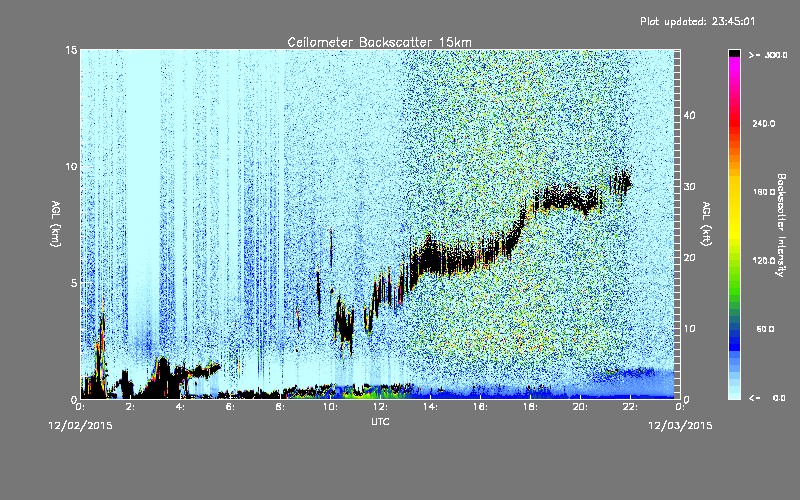The width and height of the screenshot is (800, 500).
Task: Select the "20:" hour tick on time axis
Action: point(581,407)
